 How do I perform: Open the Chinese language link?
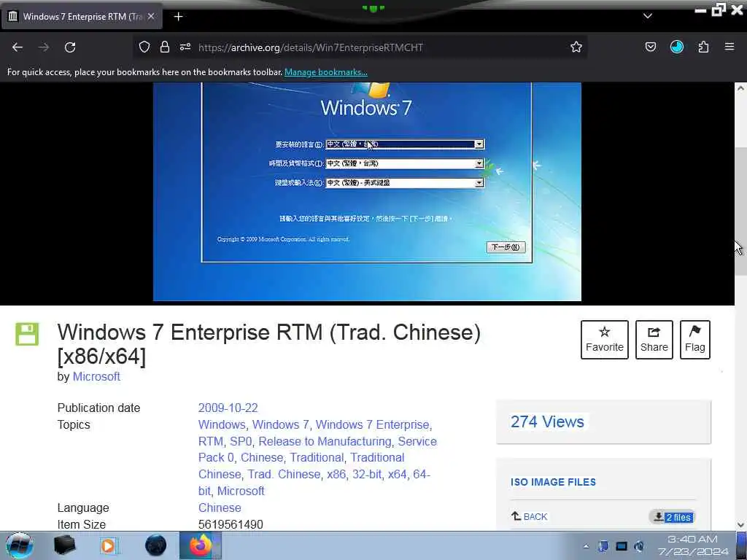(x=220, y=507)
